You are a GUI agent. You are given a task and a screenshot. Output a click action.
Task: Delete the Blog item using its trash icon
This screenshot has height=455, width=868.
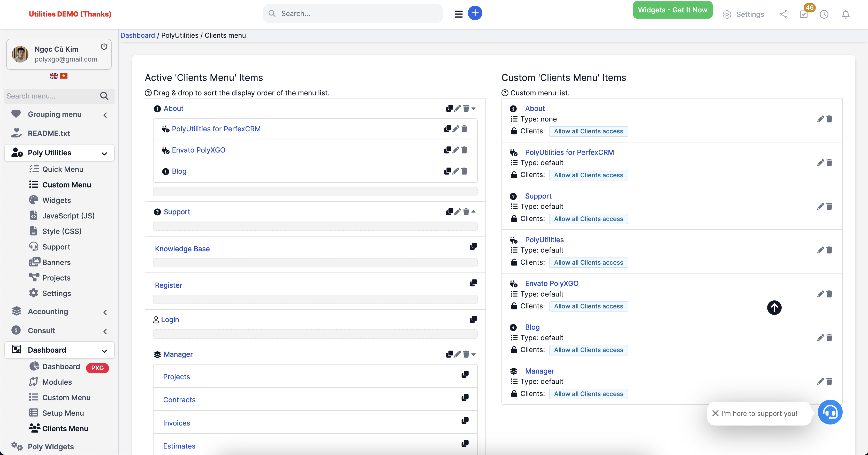[x=465, y=171]
